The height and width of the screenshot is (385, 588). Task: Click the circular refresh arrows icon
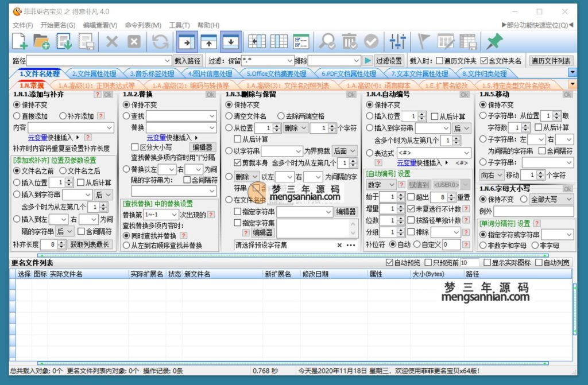(x=161, y=42)
